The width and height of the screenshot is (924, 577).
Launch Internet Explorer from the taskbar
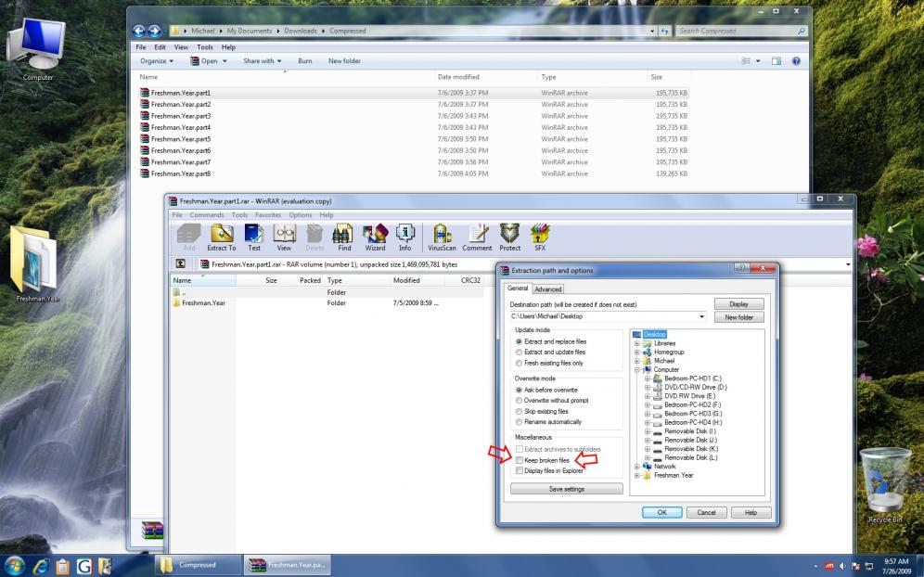(x=41, y=566)
